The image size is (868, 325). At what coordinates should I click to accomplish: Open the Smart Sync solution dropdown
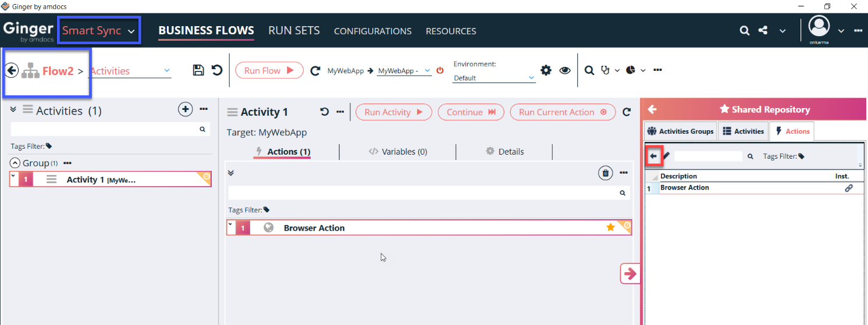coord(99,31)
